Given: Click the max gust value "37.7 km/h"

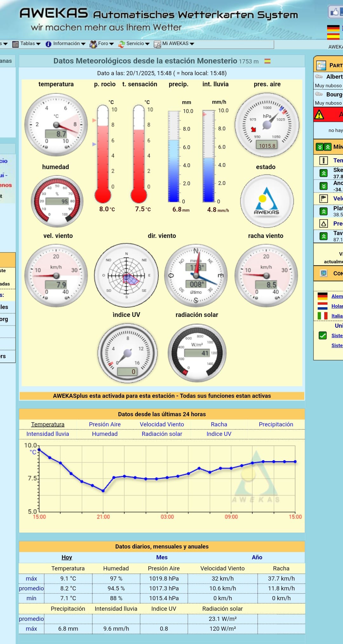Looking at the screenshot, I should pyautogui.click(x=281, y=579).
